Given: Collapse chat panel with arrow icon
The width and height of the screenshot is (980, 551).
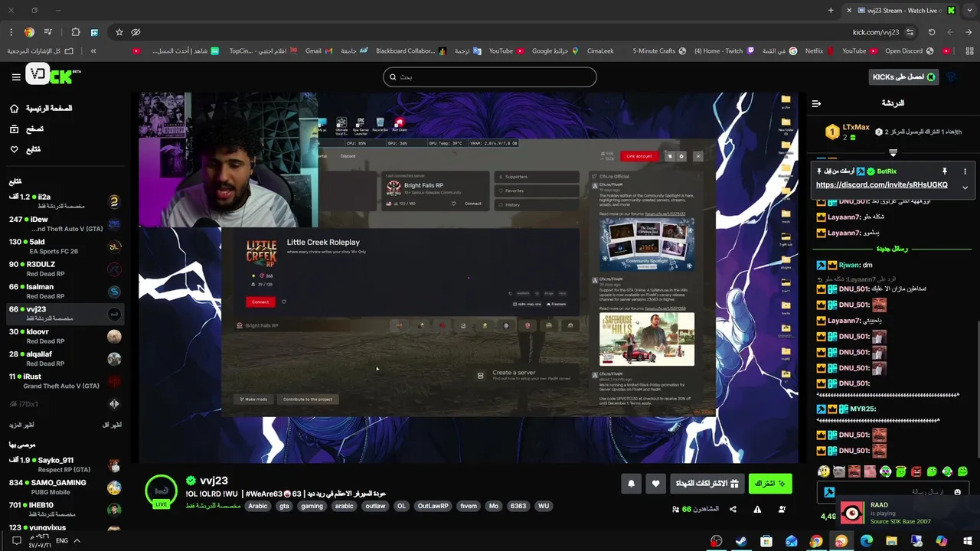Looking at the screenshot, I should [x=816, y=103].
